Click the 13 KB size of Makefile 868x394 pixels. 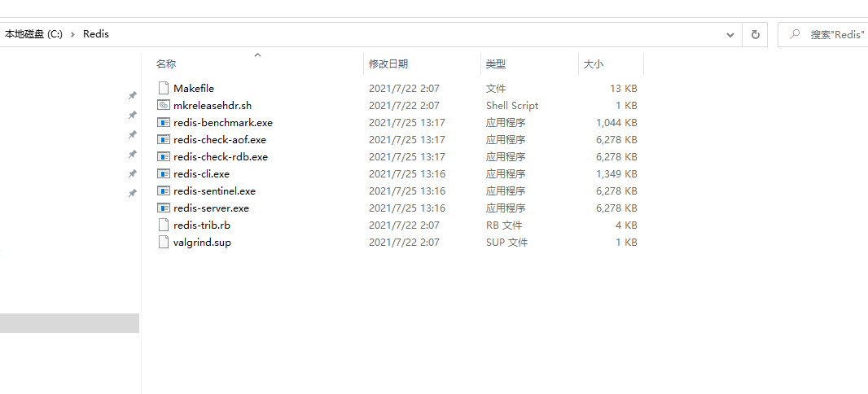click(x=624, y=88)
